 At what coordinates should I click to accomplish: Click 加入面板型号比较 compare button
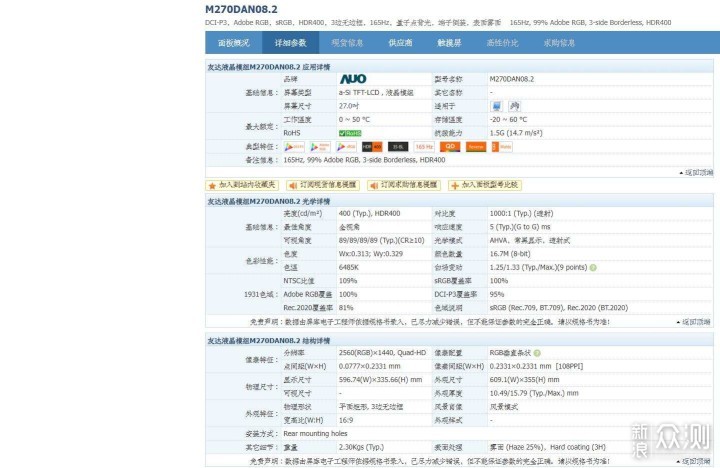(x=485, y=185)
